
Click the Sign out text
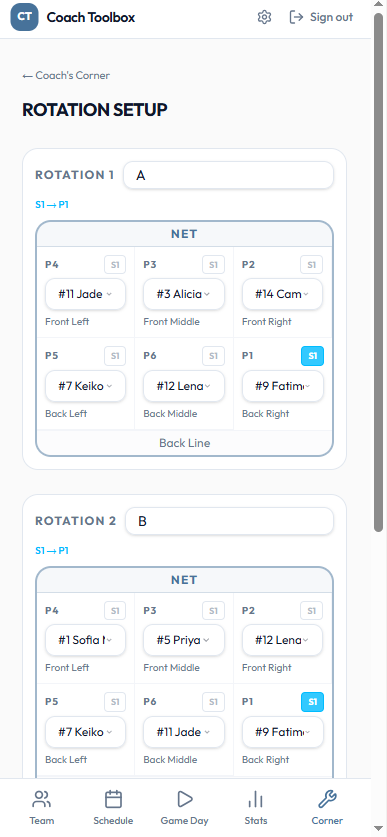coord(331,17)
